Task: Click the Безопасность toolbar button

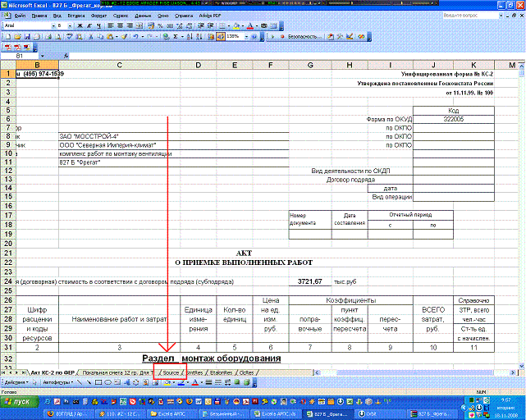Action: pyautogui.click(x=305, y=37)
